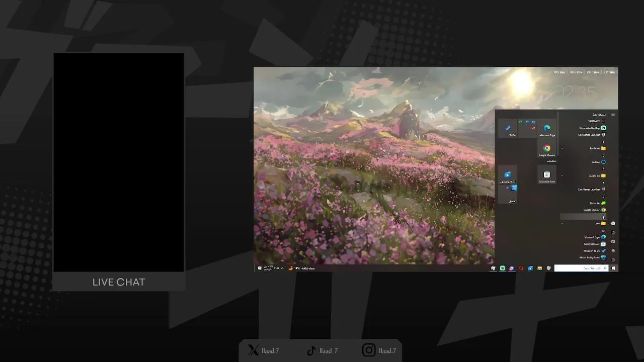644x362 pixels.
Task: Open Settings gear in the Start rail
Action: [613, 251]
